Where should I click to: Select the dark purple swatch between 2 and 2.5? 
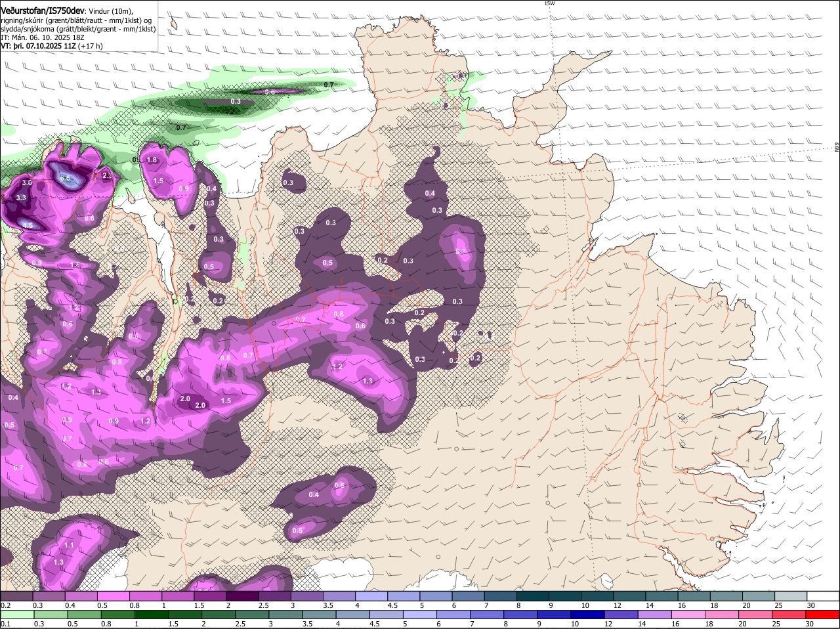pos(242,596)
